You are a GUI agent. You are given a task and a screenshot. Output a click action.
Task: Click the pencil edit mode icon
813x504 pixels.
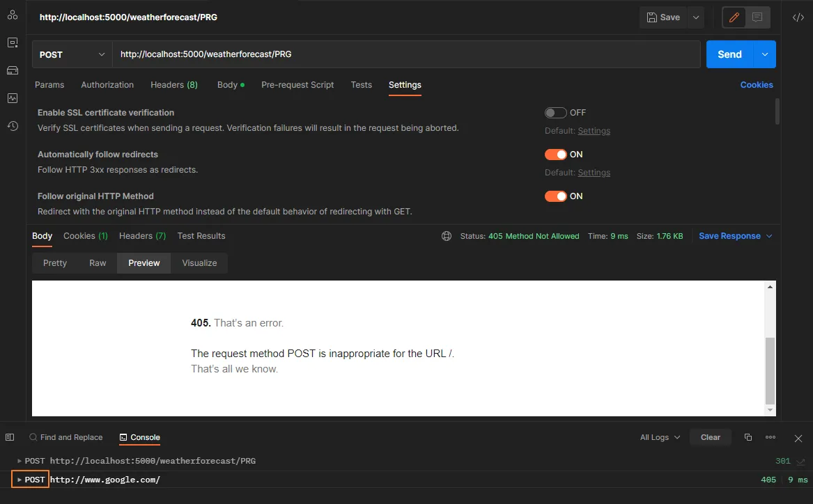734,17
